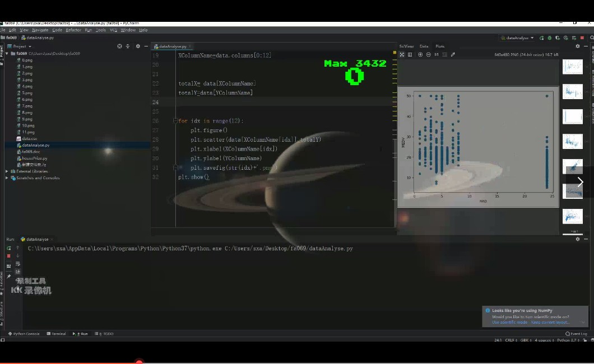Rerun dataAnalyse from the main toolbar
Image resolution: width=594 pixels, height=364 pixels.
[542, 38]
